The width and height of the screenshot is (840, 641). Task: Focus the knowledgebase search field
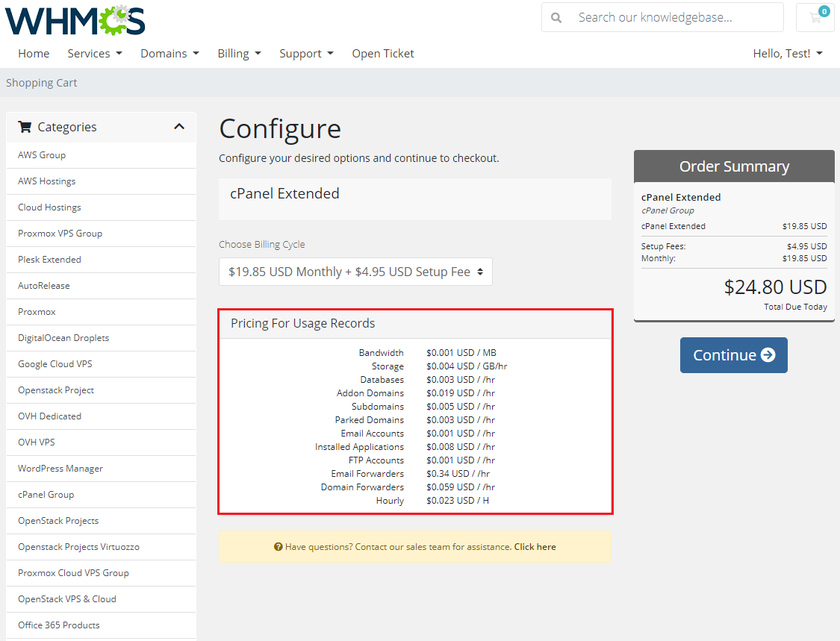point(663,17)
